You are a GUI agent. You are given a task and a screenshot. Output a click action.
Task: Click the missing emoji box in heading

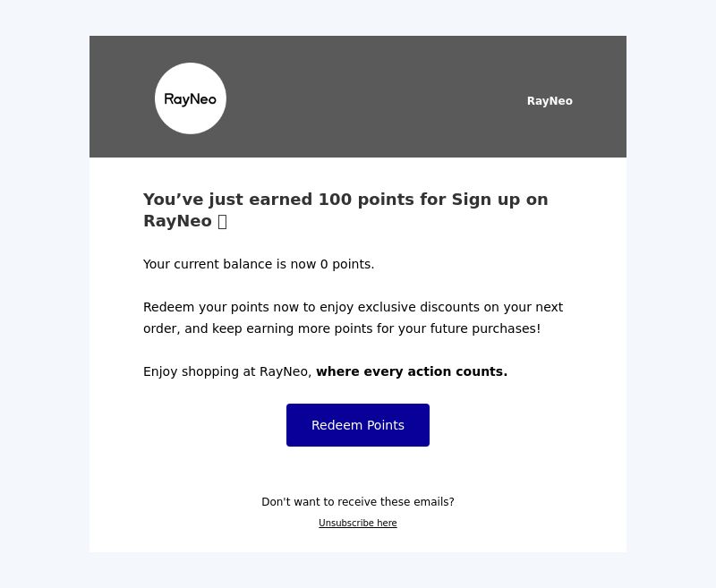[222, 221]
